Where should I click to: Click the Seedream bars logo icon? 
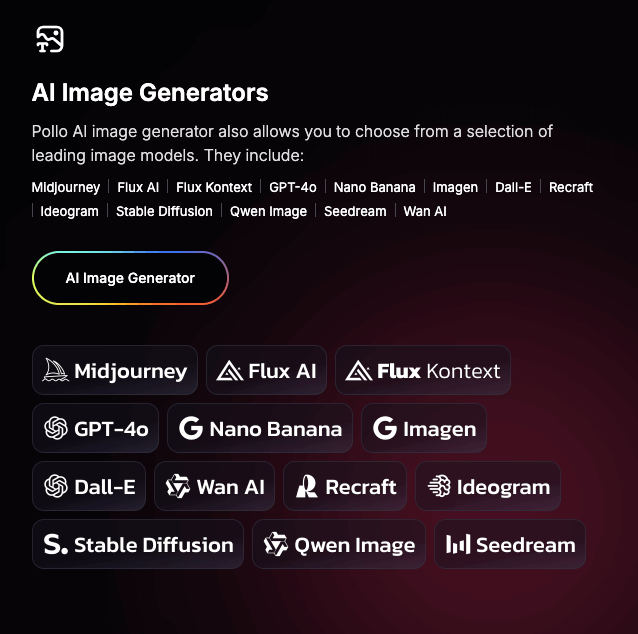[x=458, y=545]
